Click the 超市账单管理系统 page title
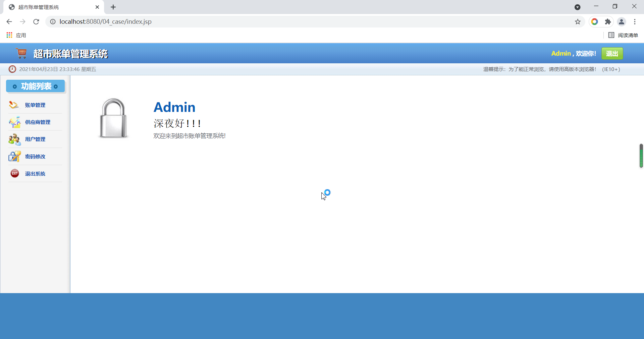The height and width of the screenshot is (339, 644). pyautogui.click(x=70, y=54)
